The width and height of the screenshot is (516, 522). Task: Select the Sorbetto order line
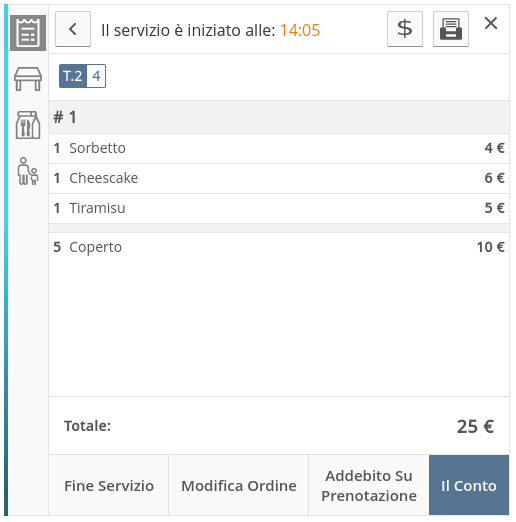(279, 148)
